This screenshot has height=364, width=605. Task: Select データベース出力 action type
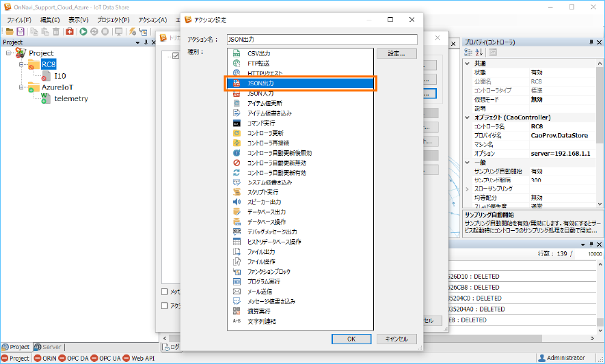click(x=267, y=212)
